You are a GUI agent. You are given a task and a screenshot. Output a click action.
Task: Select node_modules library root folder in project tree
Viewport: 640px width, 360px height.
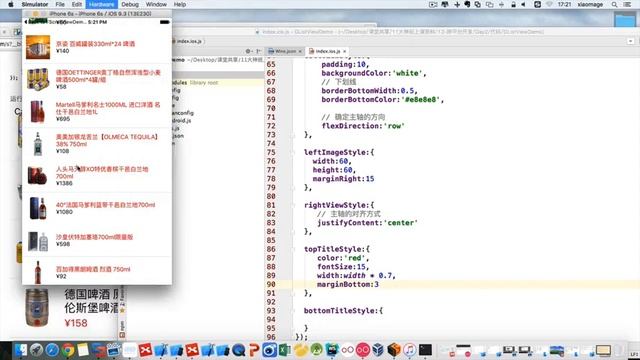point(218,82)
